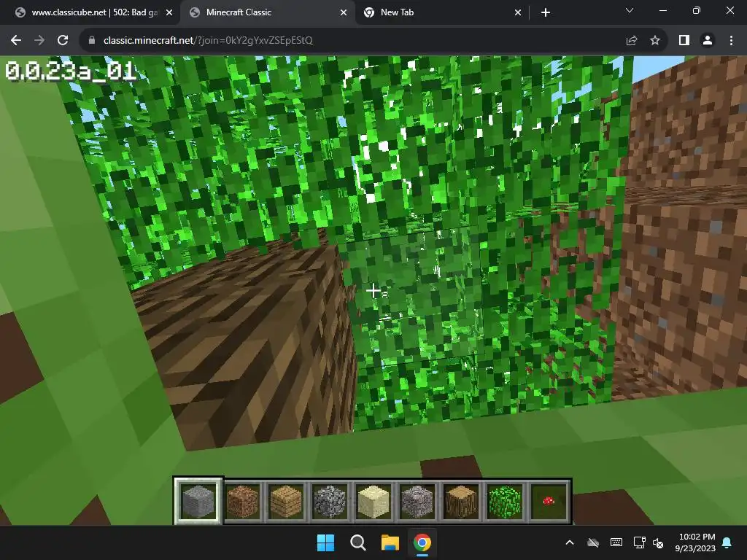Close the New Tab tab
Image resolution: width=747 pixels, height=560 pixels.
point(518,12)
